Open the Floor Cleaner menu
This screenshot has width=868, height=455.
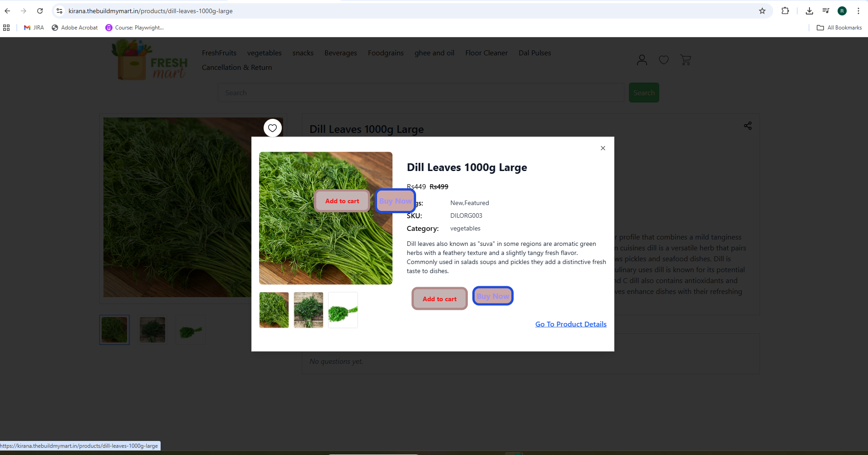click(486, 53)
